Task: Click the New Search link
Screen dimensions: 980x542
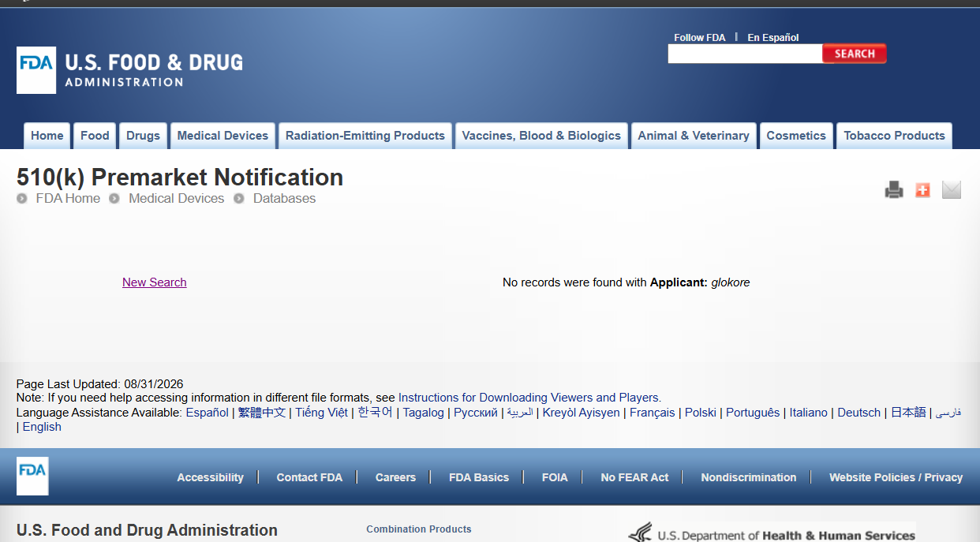Action: coord(155,282)
